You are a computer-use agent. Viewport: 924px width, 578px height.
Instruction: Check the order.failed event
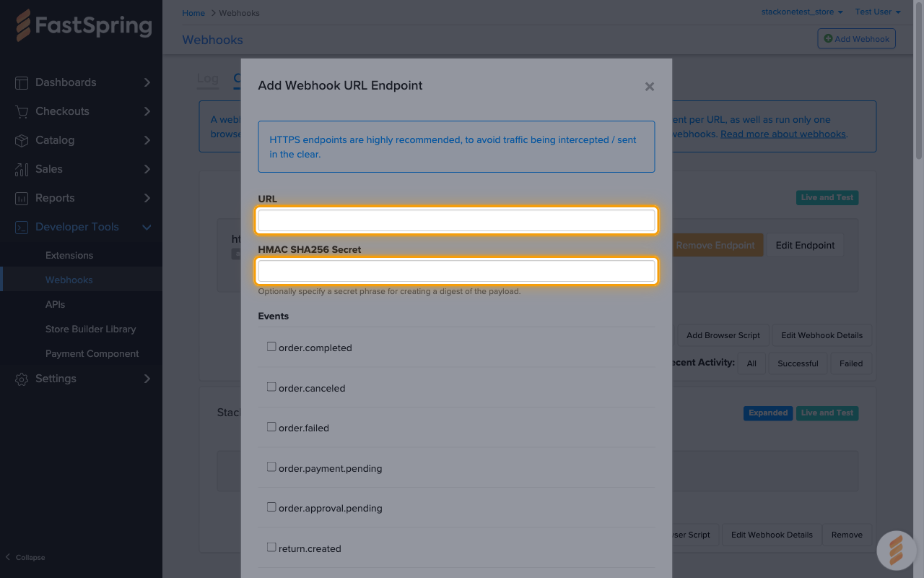tap(271, 427)
